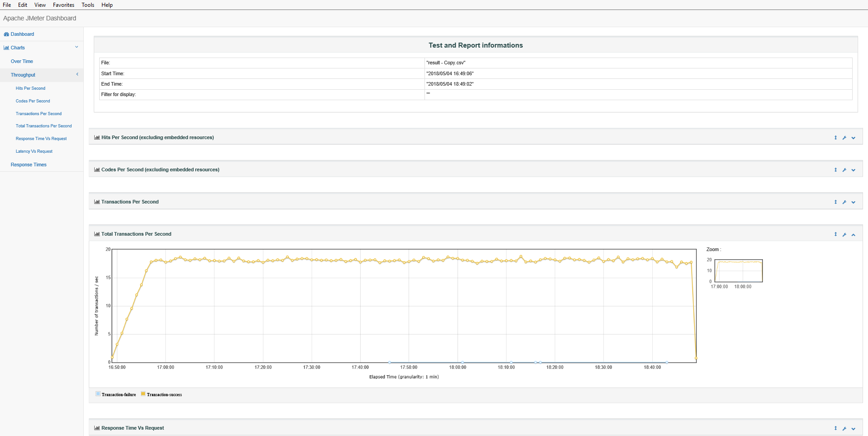Hide the Transaction-success series in the legend
The image size is (868, 436).
pyautogui.click(x=164, y=394)
